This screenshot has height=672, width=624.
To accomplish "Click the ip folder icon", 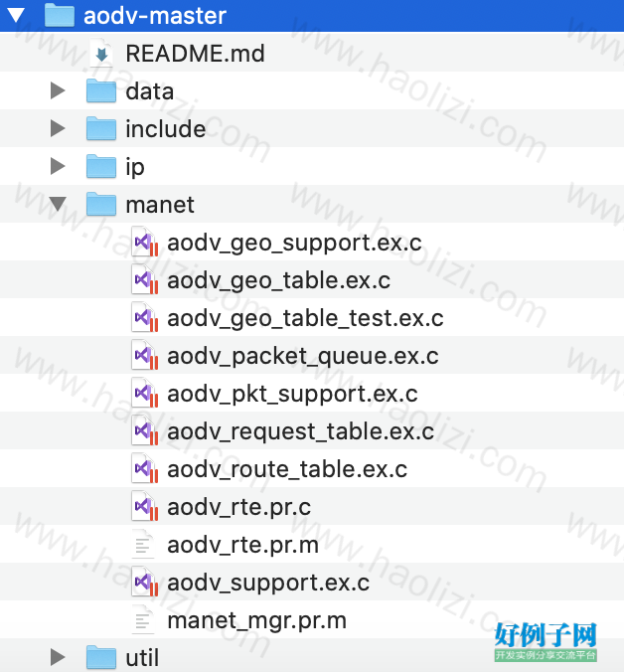I will (101, 166).
